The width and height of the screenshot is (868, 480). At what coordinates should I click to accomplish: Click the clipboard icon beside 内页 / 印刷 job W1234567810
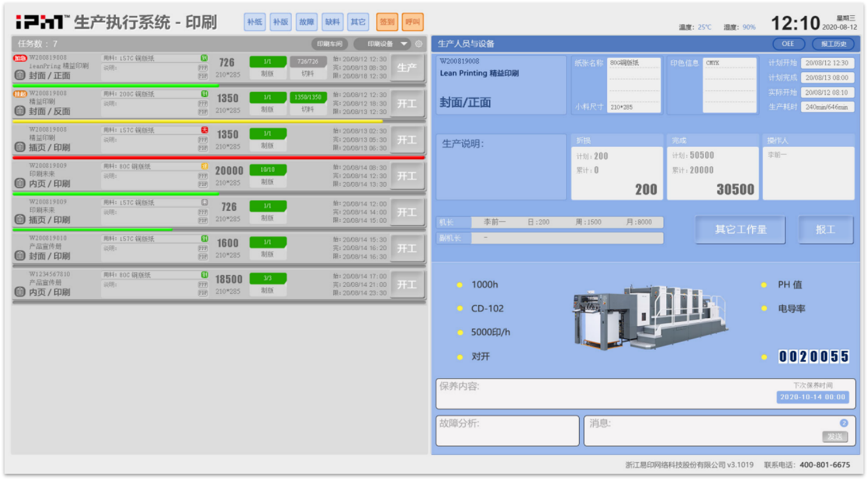(x=20, y=292)
